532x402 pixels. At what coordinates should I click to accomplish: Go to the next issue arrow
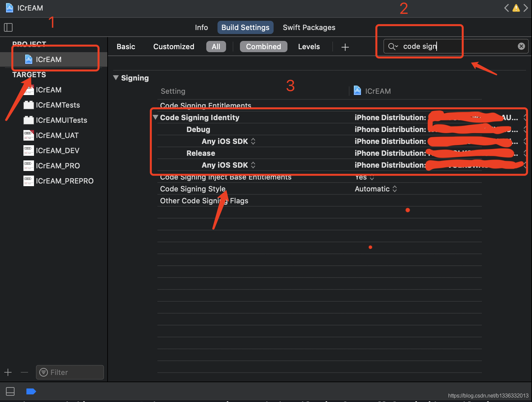(x=526, y=8)
